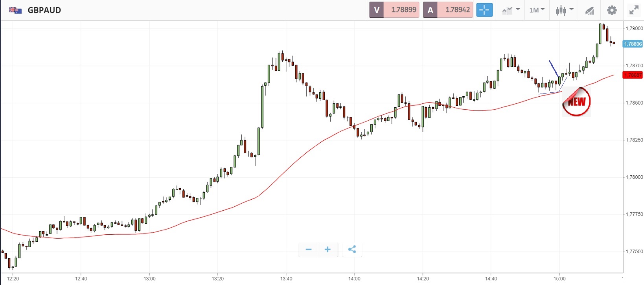Zoom in the chart with plus button
Screen dimensions: 644x285
click(x=328, y=249)
